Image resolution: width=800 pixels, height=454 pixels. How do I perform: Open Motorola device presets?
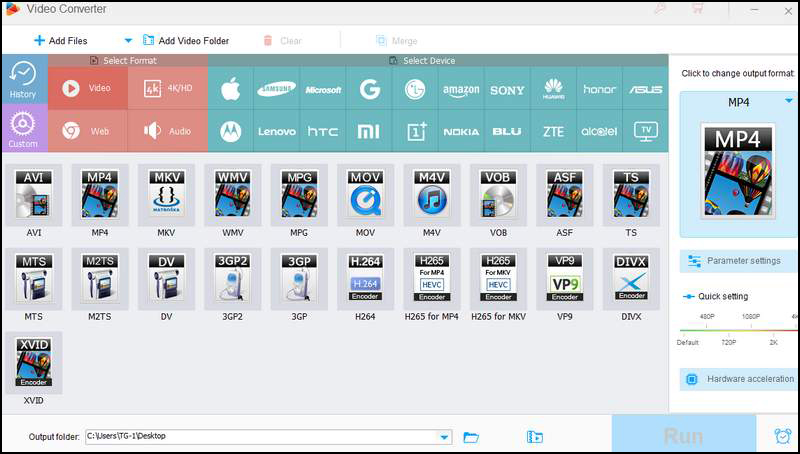click(231, 131)
